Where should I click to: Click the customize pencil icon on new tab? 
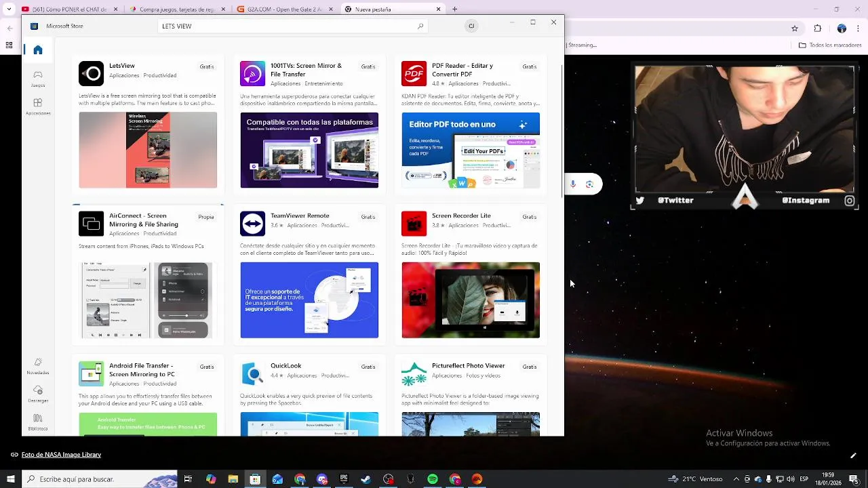click(853, 455)
